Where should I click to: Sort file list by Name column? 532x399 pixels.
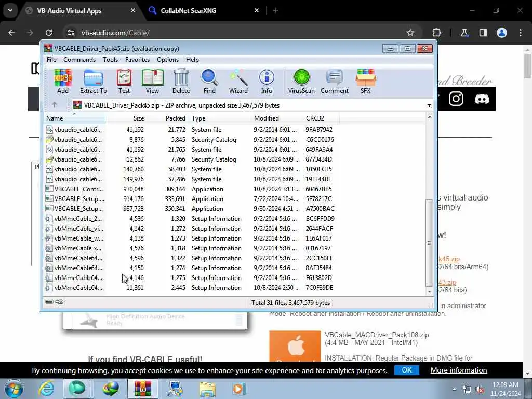pyautogui.click(x=75, y=118)
